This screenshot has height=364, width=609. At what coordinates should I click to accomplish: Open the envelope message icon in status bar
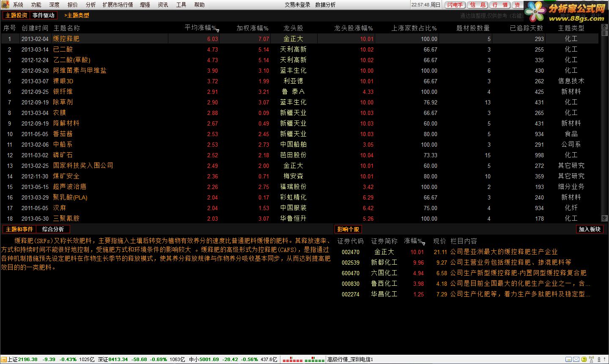click(x=576, y=360)
